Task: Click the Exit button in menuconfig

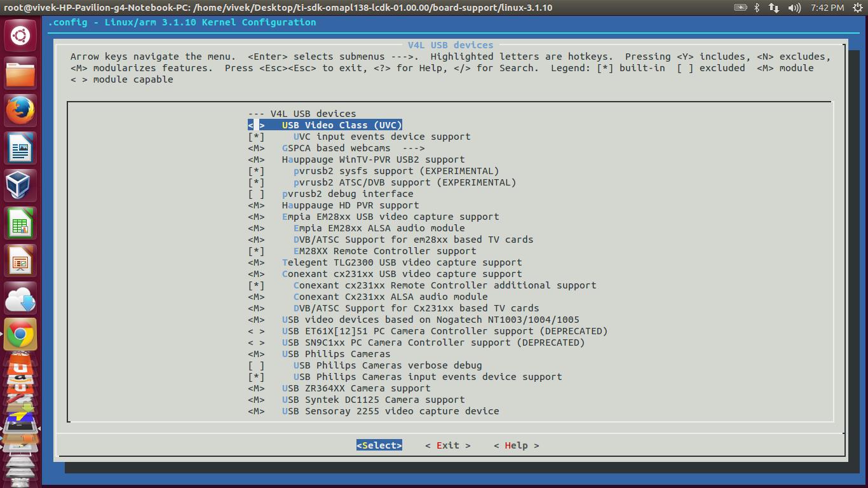Action: [x=447, y=445]
